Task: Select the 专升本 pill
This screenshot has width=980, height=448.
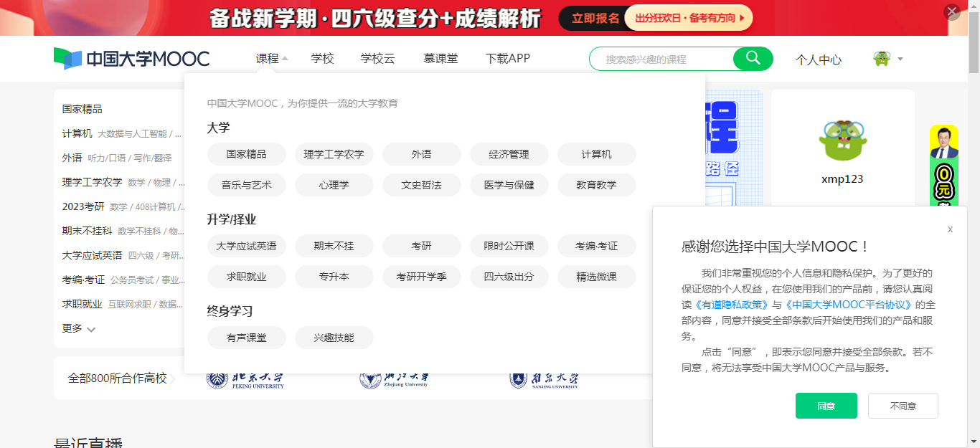Action: pyautogui.click(x=334, y=277)
